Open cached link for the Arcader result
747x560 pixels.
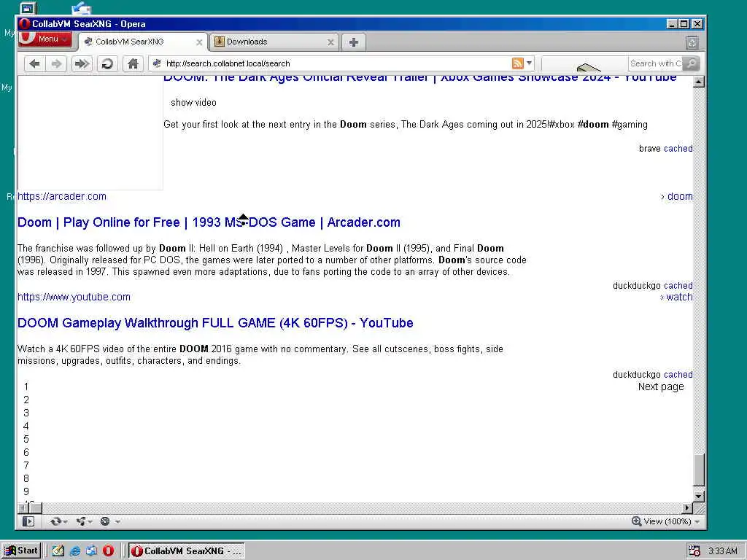(678, 286)
